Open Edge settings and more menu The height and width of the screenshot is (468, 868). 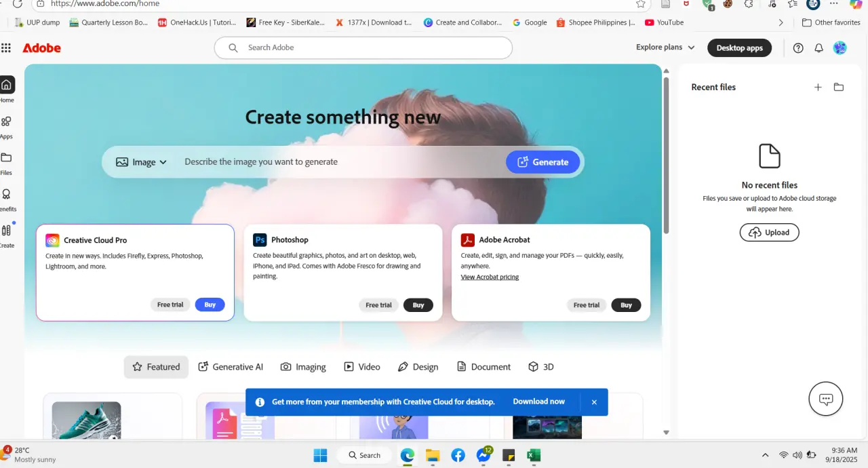click(x=834, y=3)
